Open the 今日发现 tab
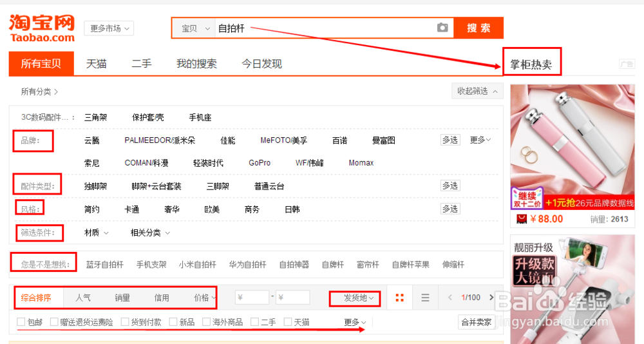This screenshot has width=644, height=344. click(261, 64)
